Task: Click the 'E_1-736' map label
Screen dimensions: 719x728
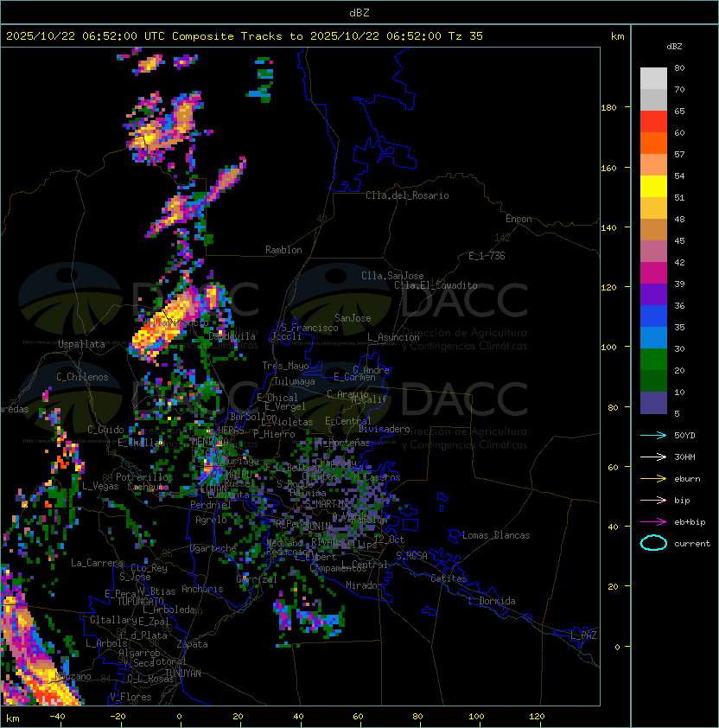Action: [x=487, y=256]
